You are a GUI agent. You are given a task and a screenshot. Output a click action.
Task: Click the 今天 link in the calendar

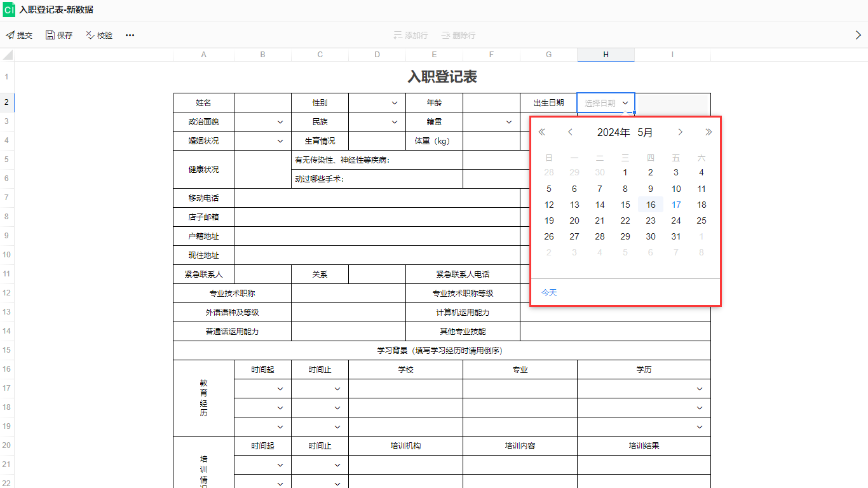[x=548, y=292]
